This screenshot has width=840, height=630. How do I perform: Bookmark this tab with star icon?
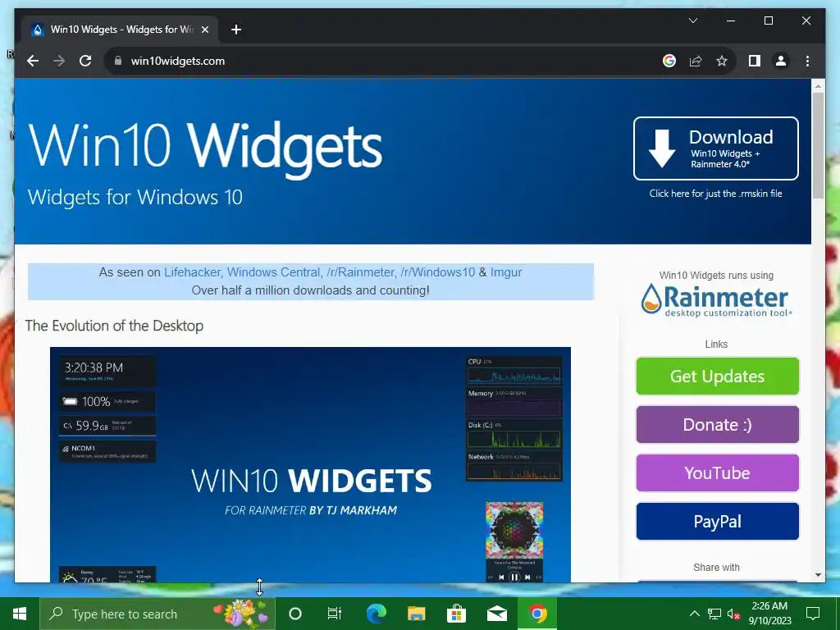pyautogui.click(x=722, y=61)
